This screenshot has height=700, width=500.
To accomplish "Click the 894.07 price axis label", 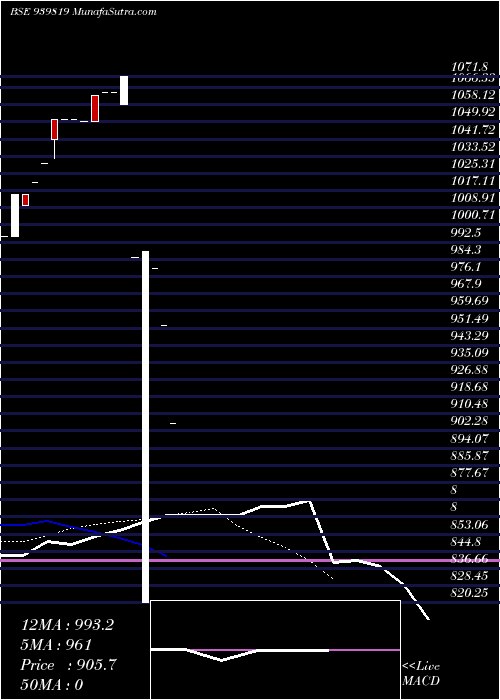I will click(x=469, y=438).
